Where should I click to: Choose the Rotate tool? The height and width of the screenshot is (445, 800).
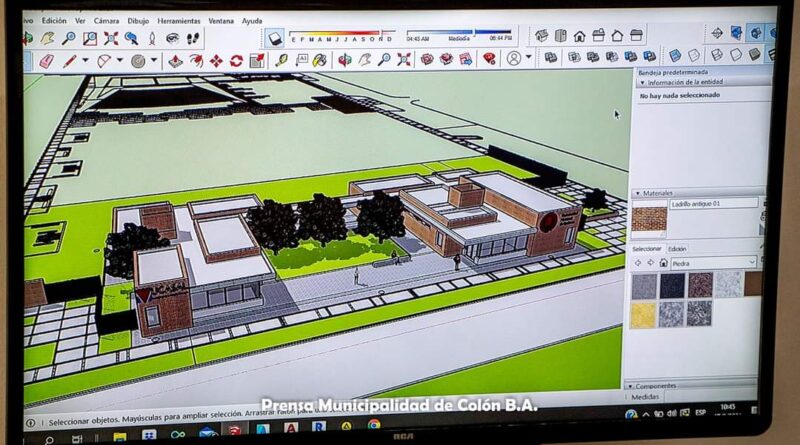pyautogui.click(x=236, y=61)
